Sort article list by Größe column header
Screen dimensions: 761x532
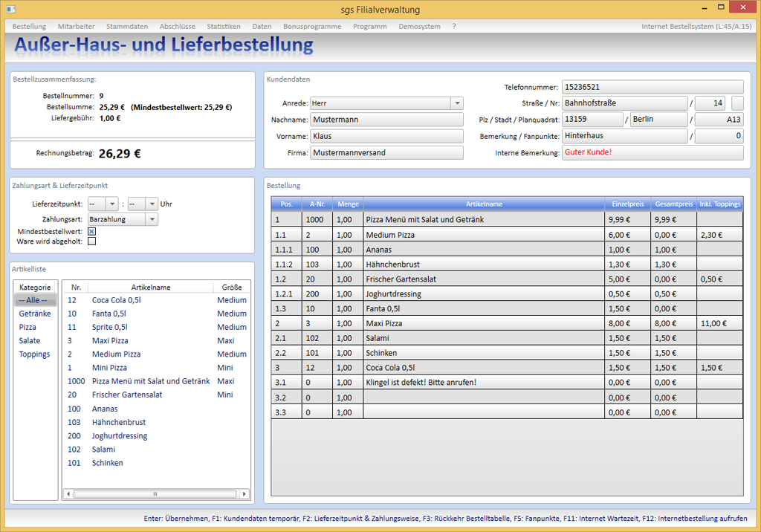(x=232, y=287)
